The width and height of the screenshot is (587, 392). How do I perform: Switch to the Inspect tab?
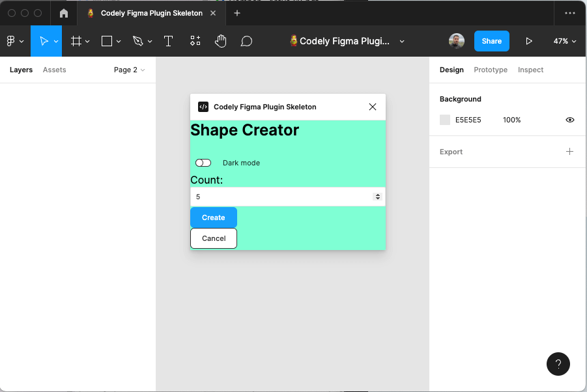coord(530,70)
